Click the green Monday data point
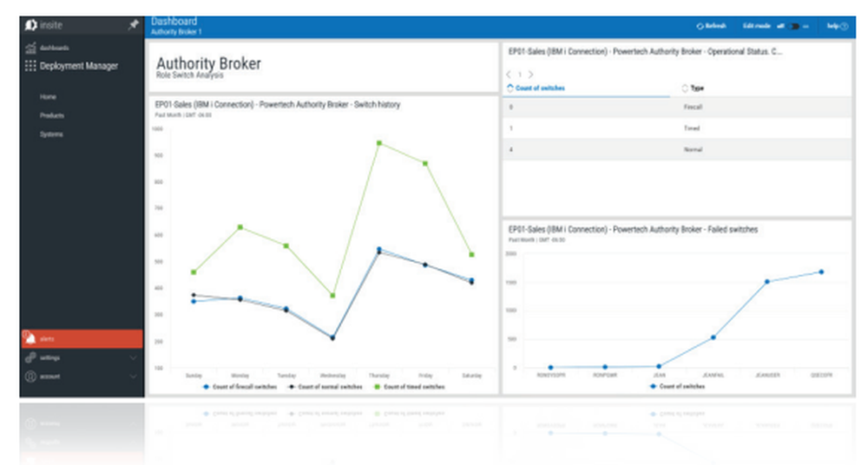The height and width of the screenshot is (465, 868). [240, 227]
